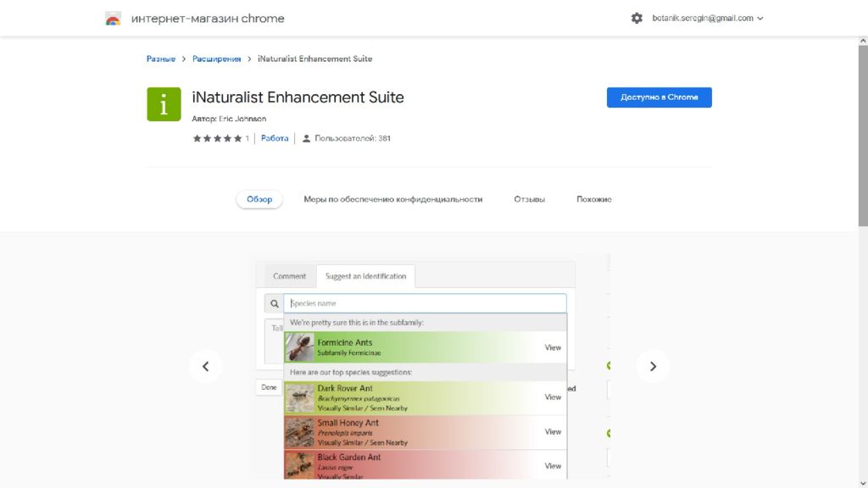Click the интернет-магазин chrome title text
868x488 pixels.
(x=208, y=19)
